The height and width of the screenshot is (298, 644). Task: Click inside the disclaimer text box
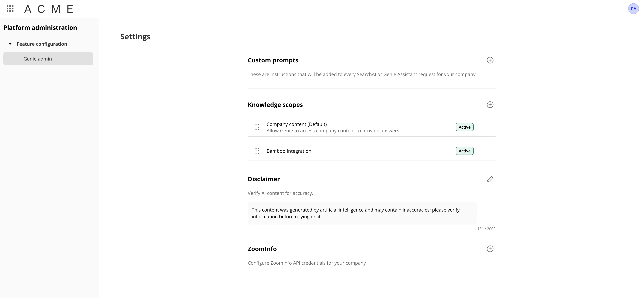point(362,213)
